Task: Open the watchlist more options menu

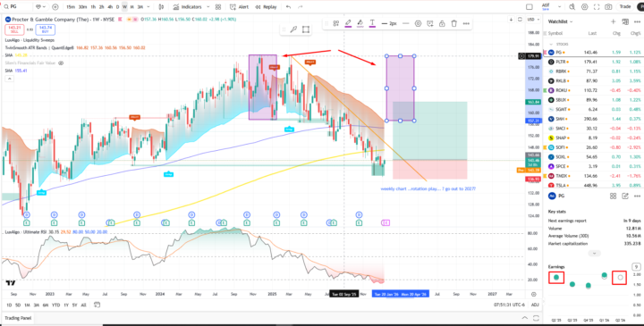Action: coord(637,21)
